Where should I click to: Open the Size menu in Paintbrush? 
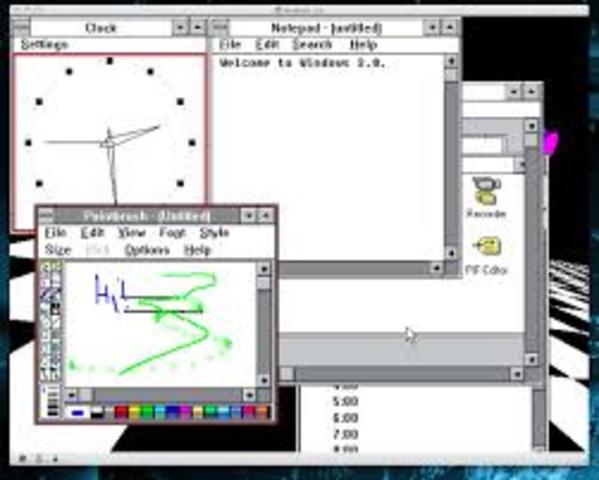58,250
